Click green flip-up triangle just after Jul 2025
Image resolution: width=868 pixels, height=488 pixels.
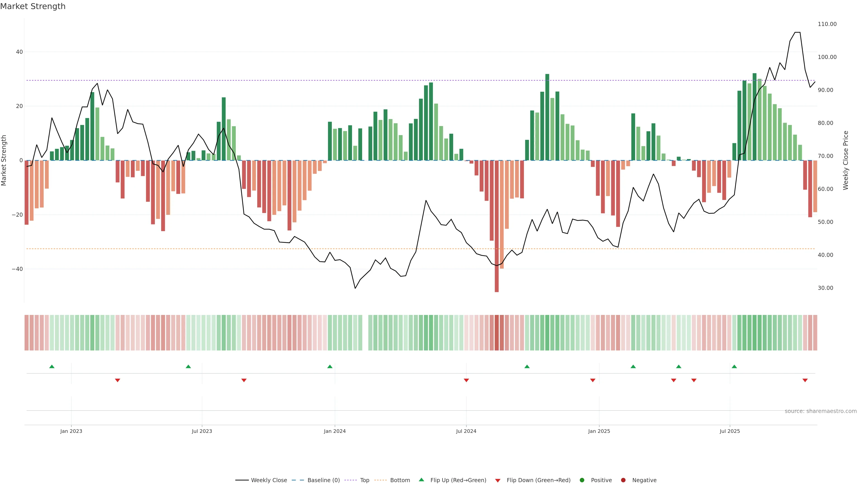click(x=734, y=366)
